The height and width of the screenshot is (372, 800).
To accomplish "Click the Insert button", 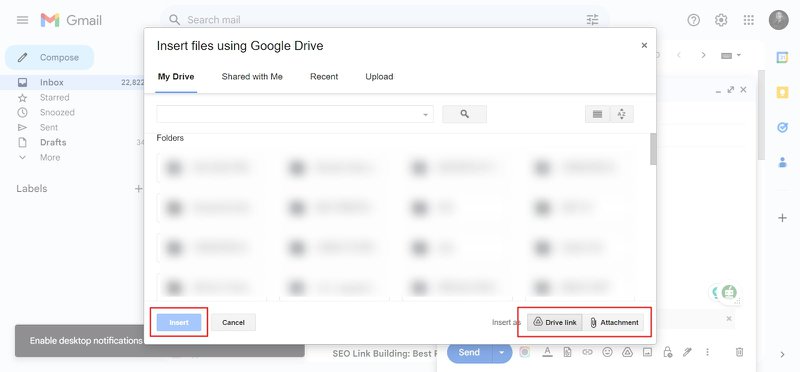I will pos(179,323).
